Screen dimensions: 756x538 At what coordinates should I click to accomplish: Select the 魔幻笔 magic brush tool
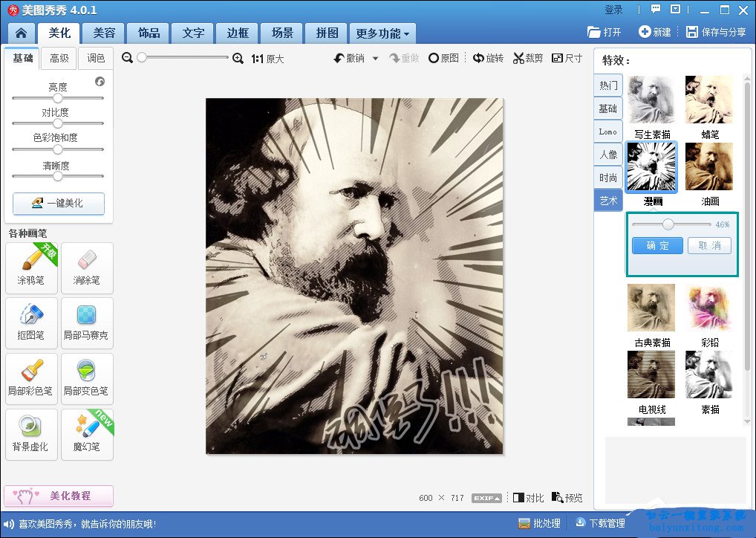pyautogui.click(x=87, y=433)
